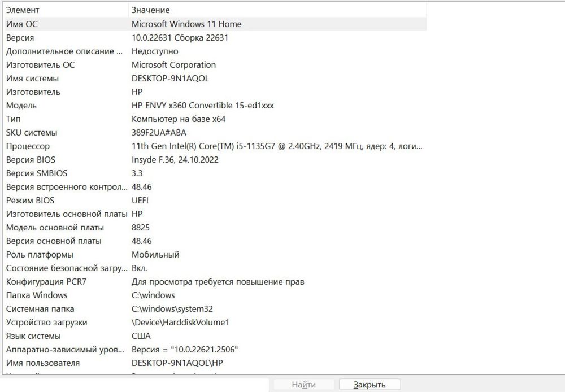Select Версия основной платы label
565x392 pixels.
coord(54,241)
